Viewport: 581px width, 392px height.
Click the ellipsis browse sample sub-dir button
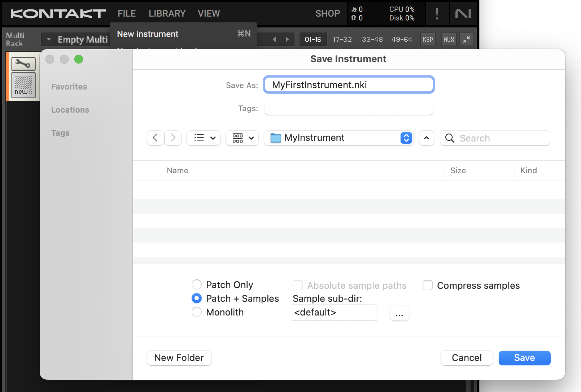tap(399, 313)
